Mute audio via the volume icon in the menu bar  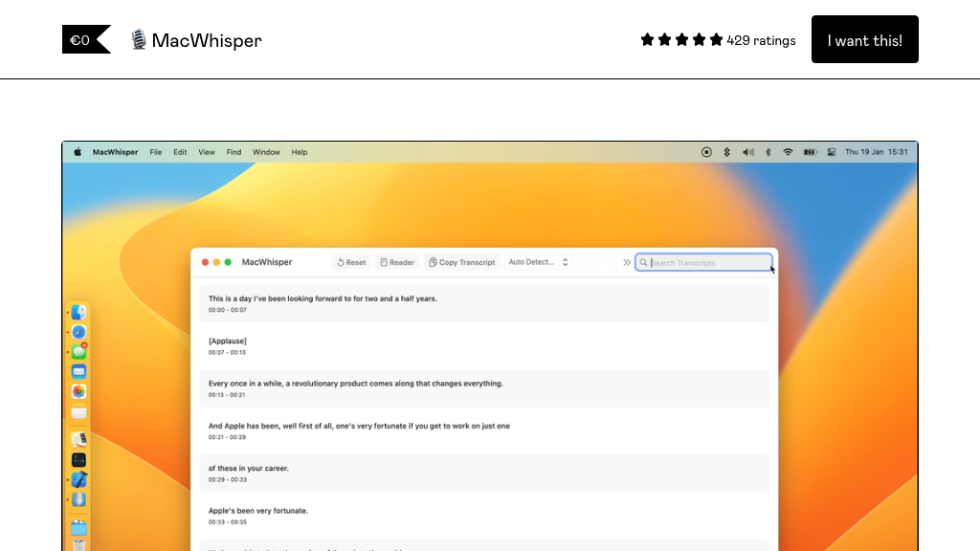(747, 151)
